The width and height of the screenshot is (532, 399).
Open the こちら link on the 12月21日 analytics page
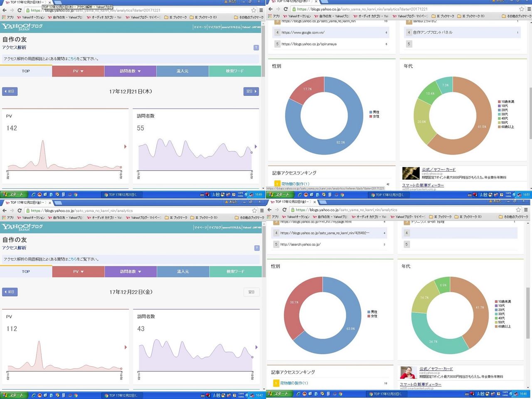pyautogui.click(x=72, y=59)
